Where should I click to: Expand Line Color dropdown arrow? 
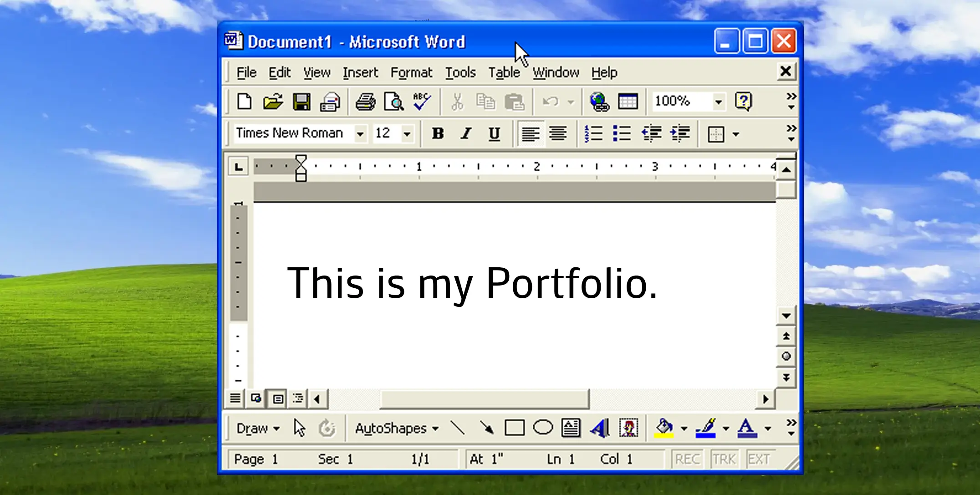pos(725,429)
